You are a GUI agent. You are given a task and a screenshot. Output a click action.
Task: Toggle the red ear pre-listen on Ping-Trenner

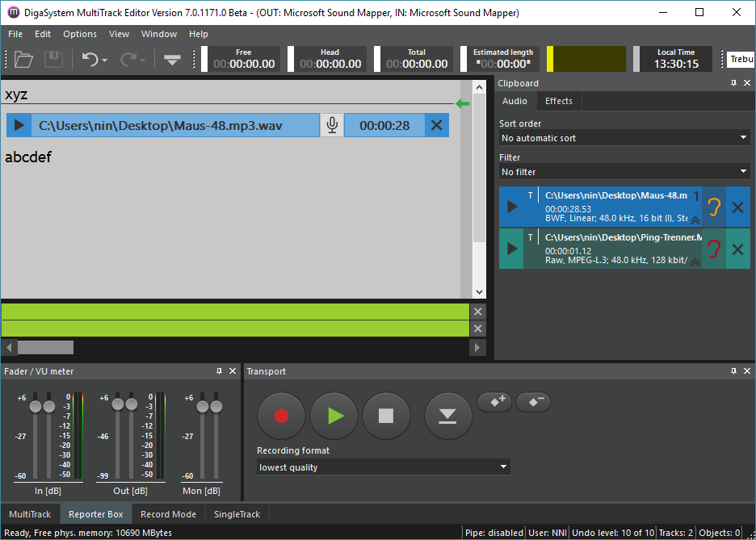[713, 249]
